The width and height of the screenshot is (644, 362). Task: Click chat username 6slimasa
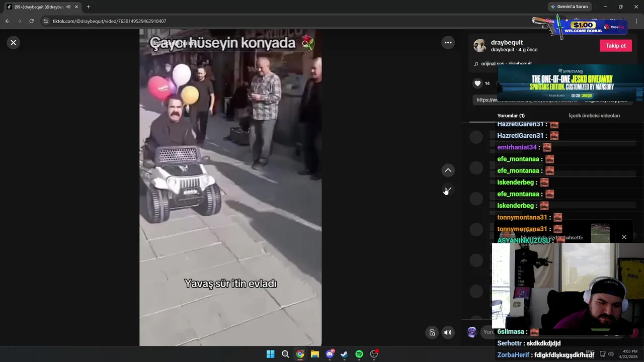(x=511, y=332)
